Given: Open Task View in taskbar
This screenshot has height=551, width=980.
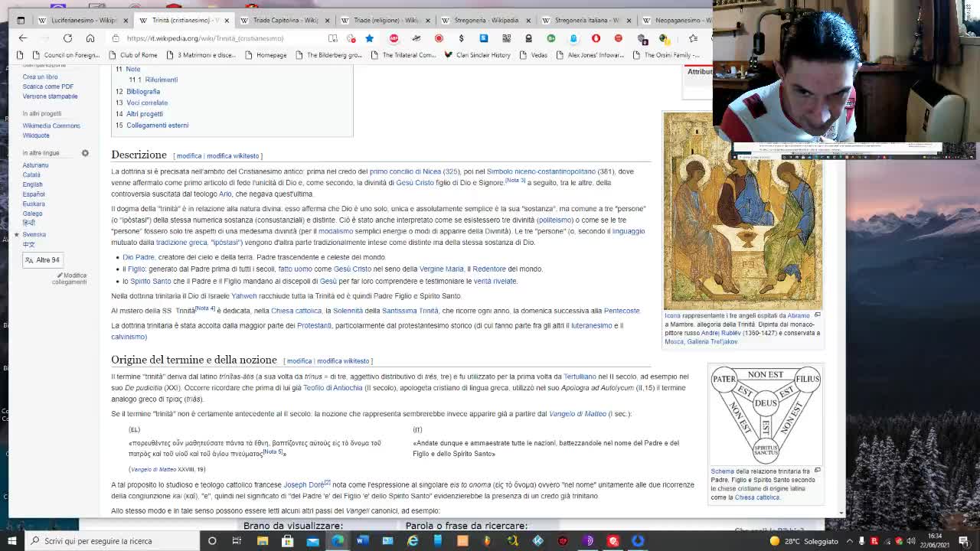Looking at the screenshot, I should click(237, 540).
